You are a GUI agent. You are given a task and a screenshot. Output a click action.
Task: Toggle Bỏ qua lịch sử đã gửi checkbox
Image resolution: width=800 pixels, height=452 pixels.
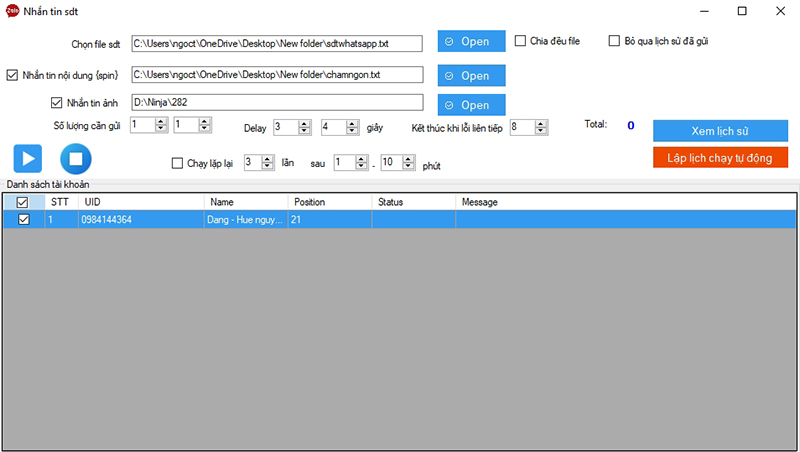coord(615,41)
